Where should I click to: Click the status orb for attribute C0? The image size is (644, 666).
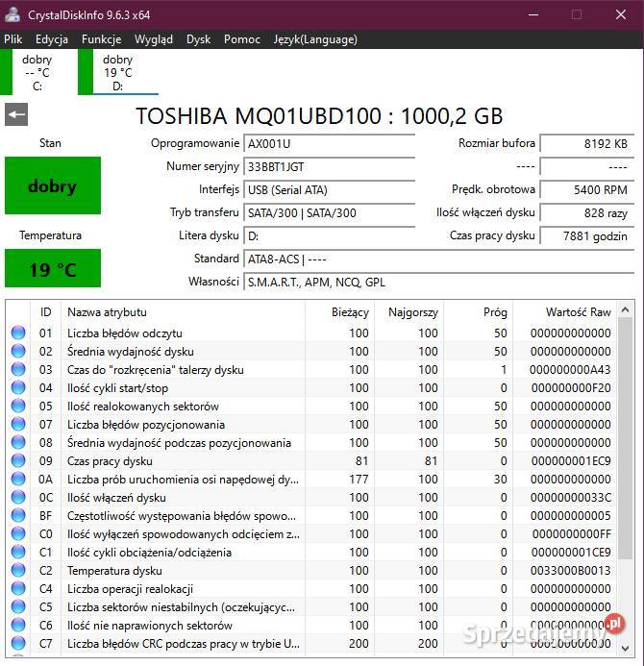pyautogui.click(x=18, y=533)
